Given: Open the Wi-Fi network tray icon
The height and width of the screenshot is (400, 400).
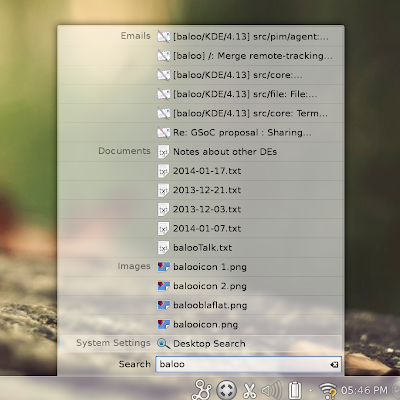Looking at the screenshot, I should 328,391.
